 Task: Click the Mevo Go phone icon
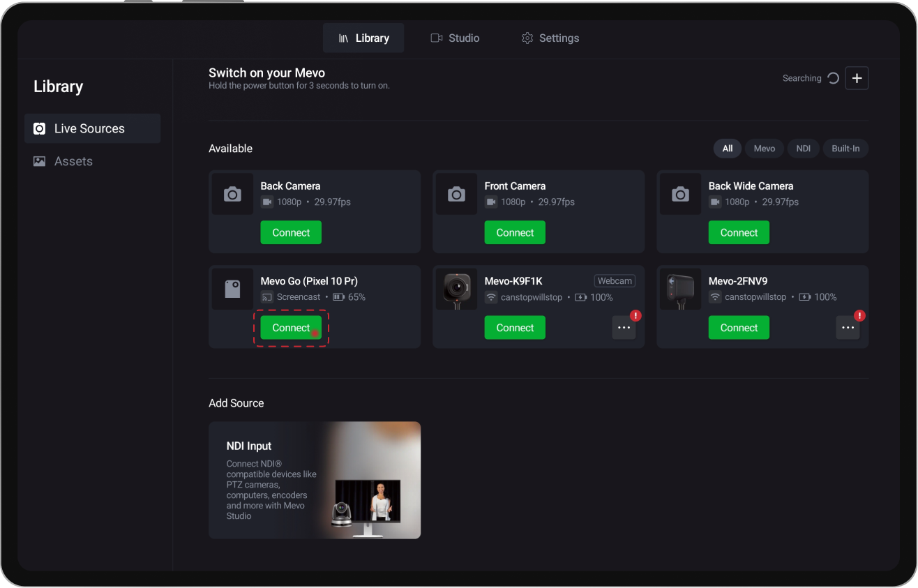232,289
